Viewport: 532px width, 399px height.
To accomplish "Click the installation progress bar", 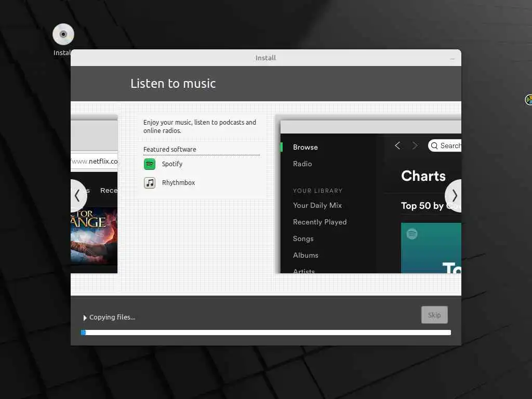I will tap(266, 332).
